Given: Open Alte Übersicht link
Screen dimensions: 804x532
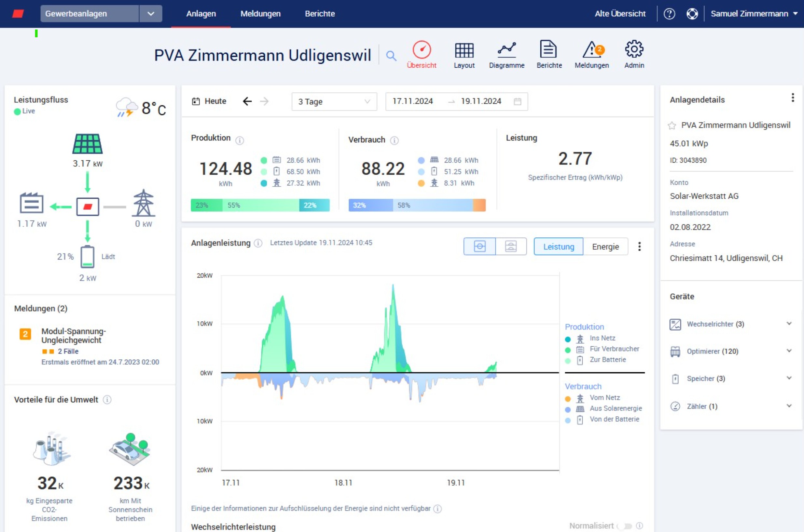Looking at the screenshot, I should pyautogui.click(x=620, y=14).
